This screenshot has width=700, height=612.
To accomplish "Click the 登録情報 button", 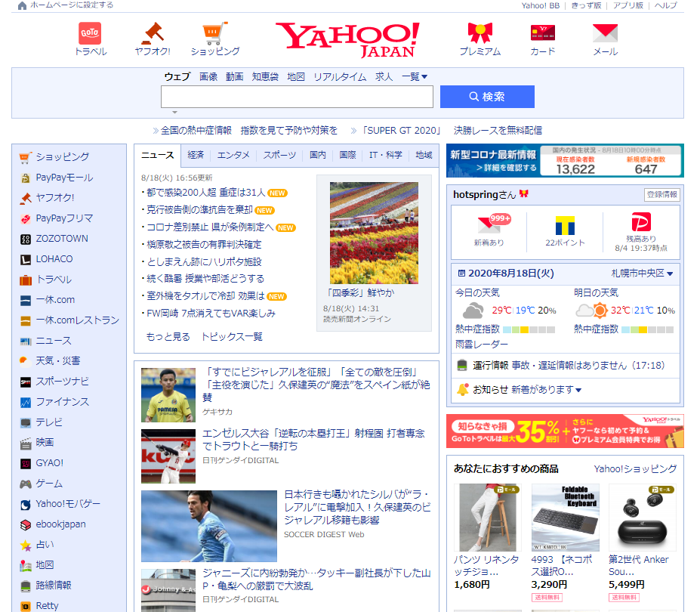I will [x=662, y=195].
